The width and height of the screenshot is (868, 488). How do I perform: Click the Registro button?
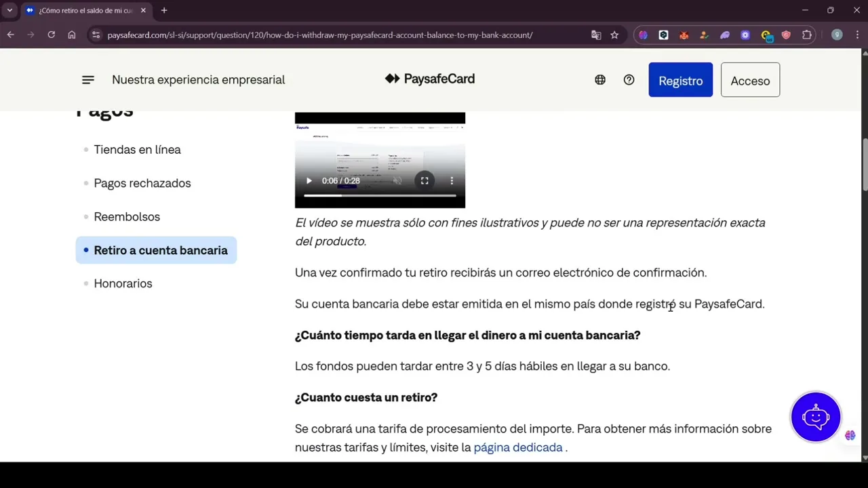pos(681,80)
